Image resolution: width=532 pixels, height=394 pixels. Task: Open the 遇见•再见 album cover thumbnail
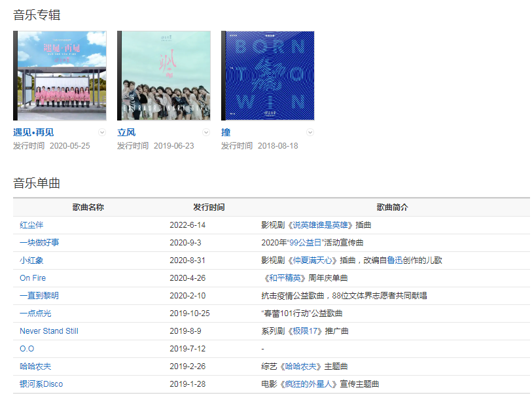61,76
